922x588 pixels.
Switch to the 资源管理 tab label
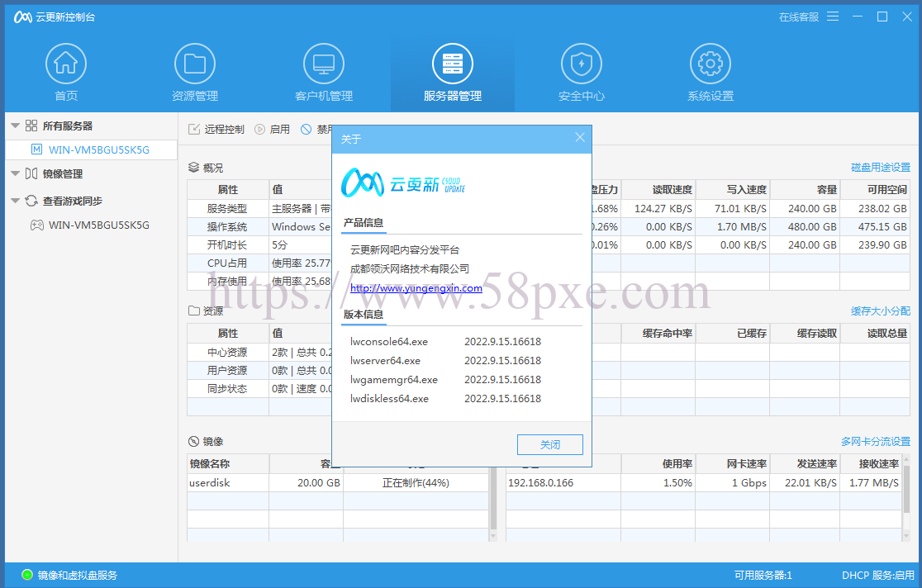[195, 96]
